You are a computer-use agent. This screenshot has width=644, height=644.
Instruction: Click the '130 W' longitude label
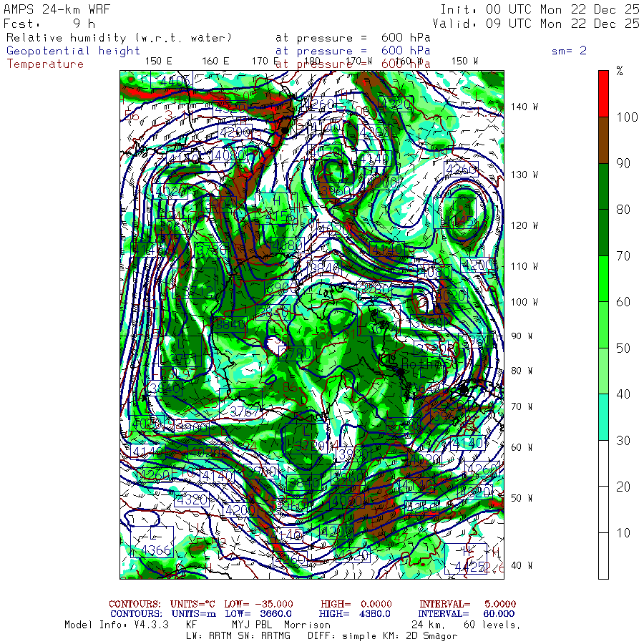pyautogui.click(x=524, y=175)
